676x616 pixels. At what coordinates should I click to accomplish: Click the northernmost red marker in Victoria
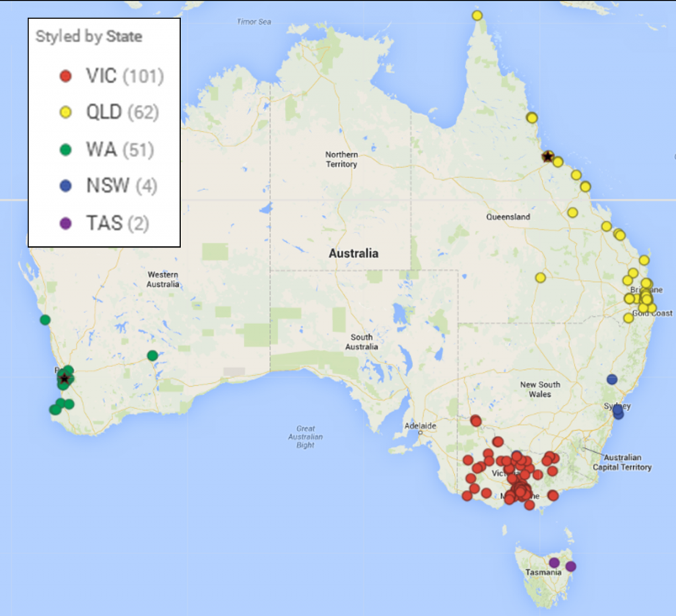tap(475, 421)
